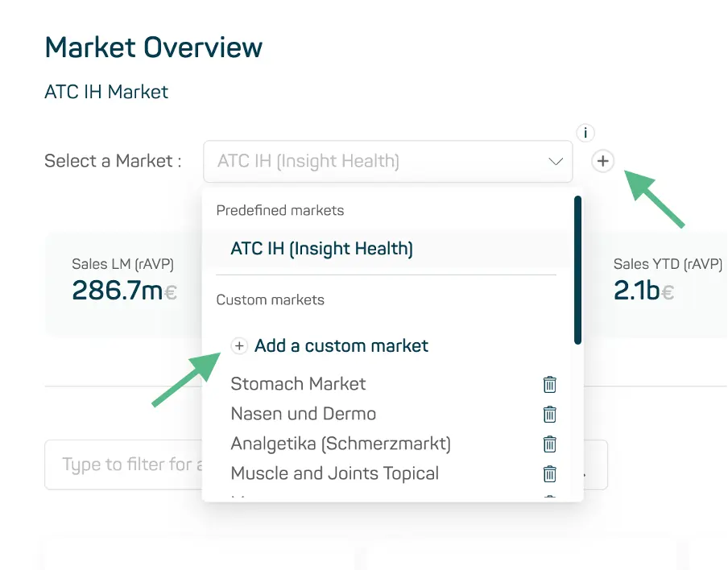Image resolution: width=728 pixels, height=570 pixels.
Task: Click the ATC IH Market subtitle
Action: [106, 92]
